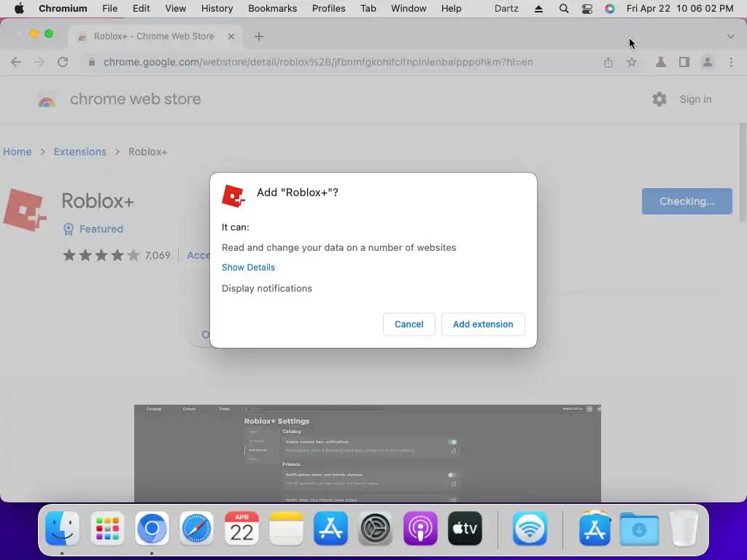Open web store settings gear
The width and height of the screenshot is (747, 560).
click(x=659, y=99)
